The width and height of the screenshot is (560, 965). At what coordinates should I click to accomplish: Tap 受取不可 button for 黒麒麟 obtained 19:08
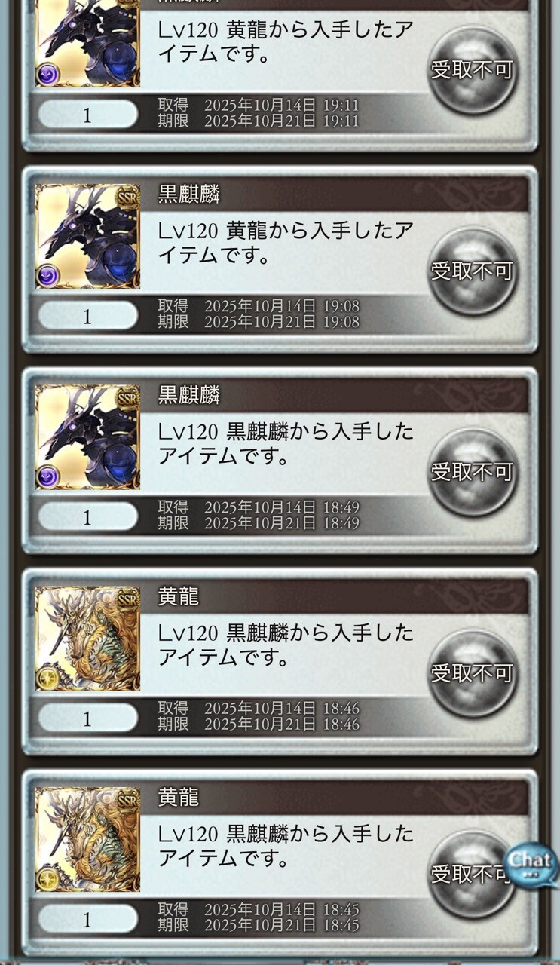pos(473,271)
